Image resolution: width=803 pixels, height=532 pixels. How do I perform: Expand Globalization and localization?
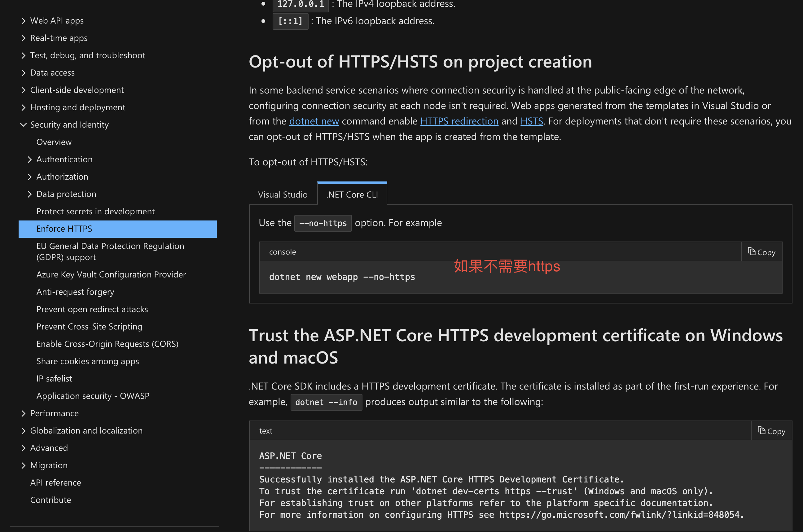23,430
